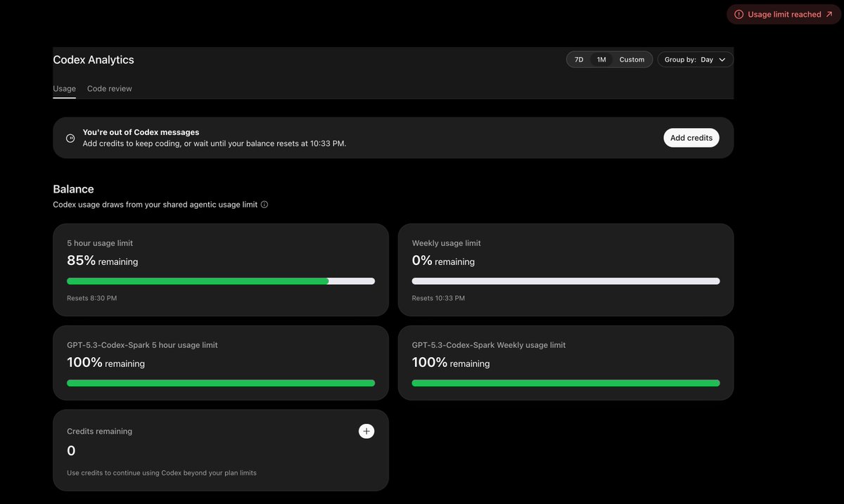Click the Codex usage draws from shared limit text
This screenshot has height=504, width=844.
click(x=155, y=205)
